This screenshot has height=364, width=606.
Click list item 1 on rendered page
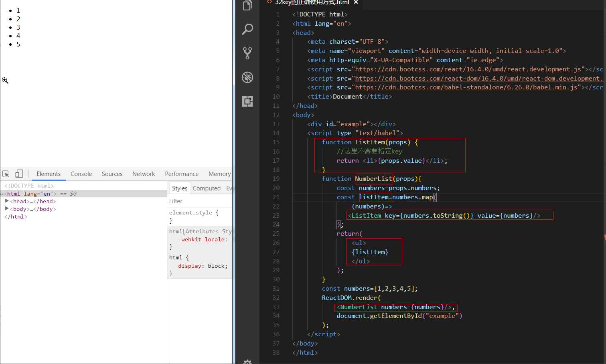[18, 10]
